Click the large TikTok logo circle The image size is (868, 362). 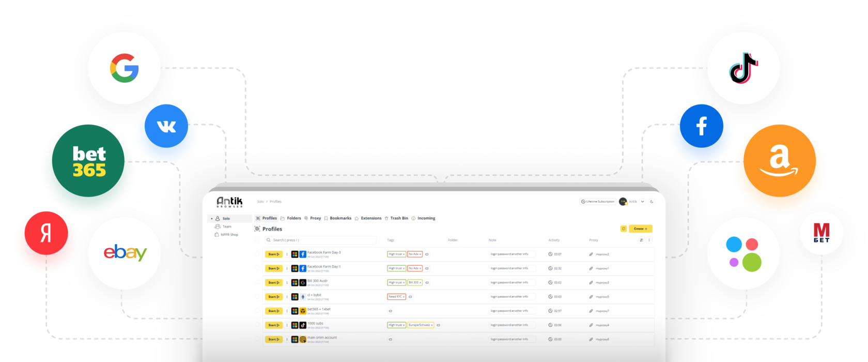coord(743,68)
